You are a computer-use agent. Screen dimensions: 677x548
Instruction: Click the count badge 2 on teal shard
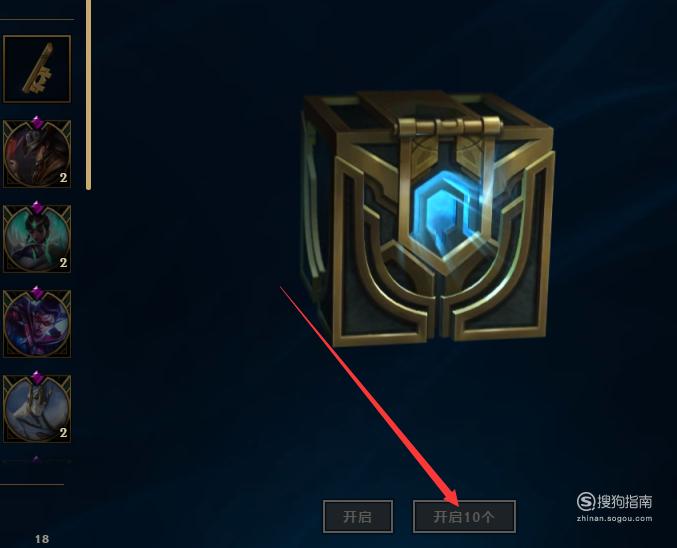pyautogui.click(x=63, y=263)
